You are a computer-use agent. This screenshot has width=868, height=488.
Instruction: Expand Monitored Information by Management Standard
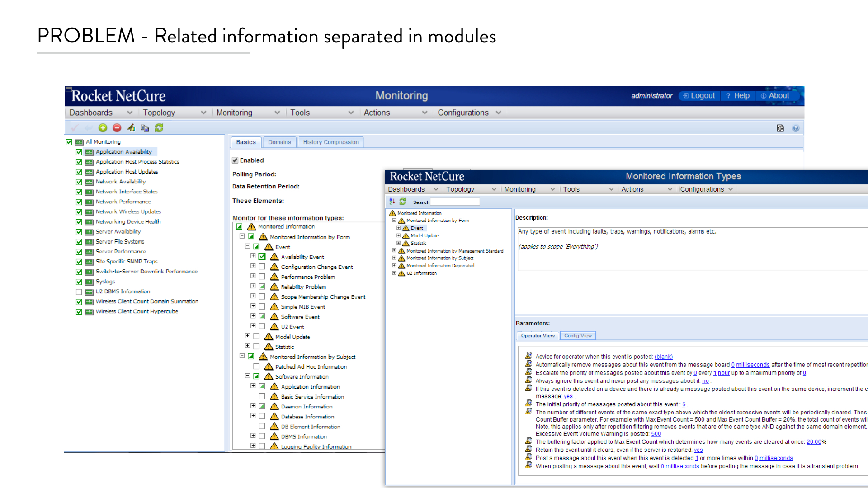point(394,250)
